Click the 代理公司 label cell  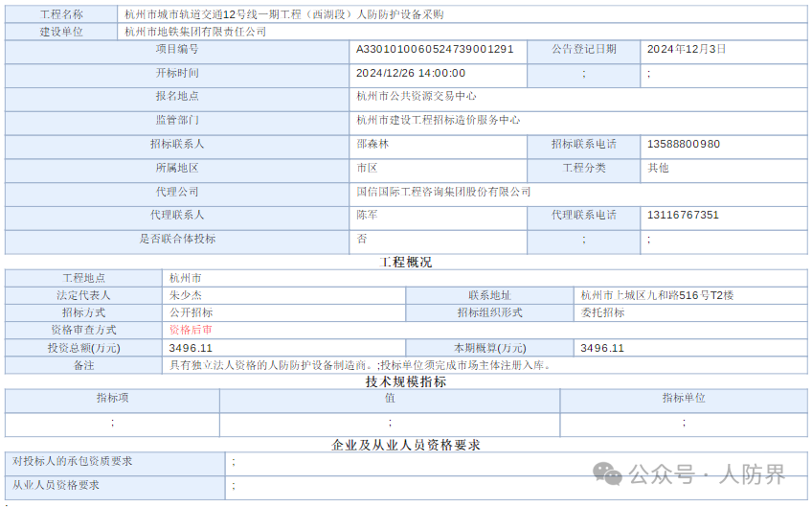pyautogui.click(x=177, y=195)
